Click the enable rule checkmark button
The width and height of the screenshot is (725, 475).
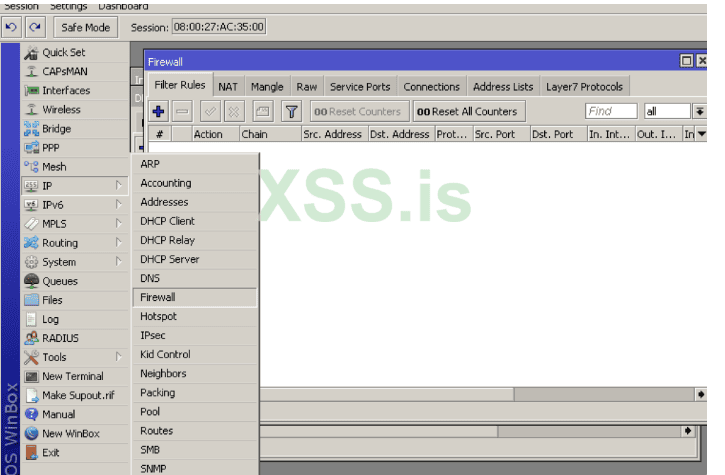210,111
